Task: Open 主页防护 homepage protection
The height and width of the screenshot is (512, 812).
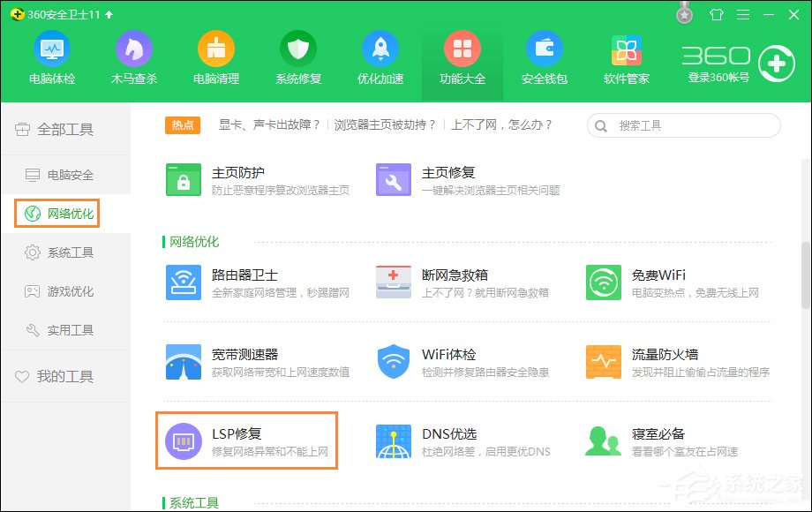Action: pyautogui.click(x=223, y=178)
